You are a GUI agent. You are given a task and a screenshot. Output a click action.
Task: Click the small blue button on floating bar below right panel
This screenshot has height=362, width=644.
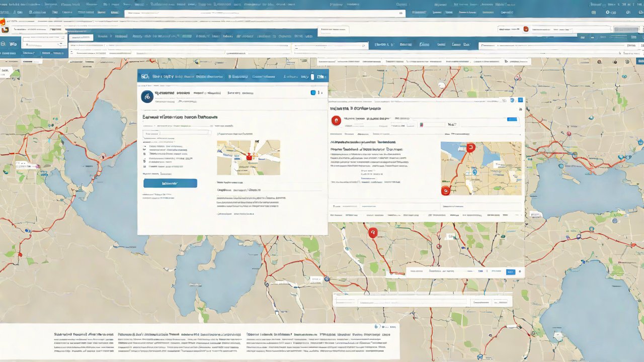click(510, 271)
